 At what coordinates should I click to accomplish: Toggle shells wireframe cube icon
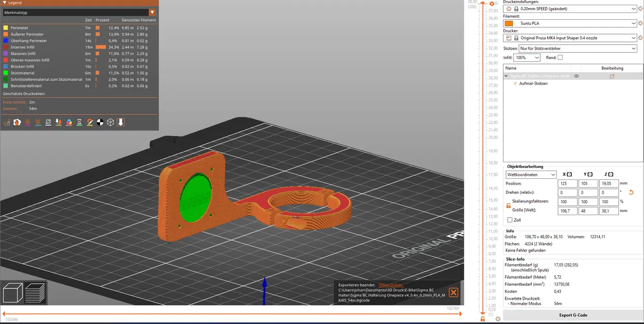click(x=111, y=122)
